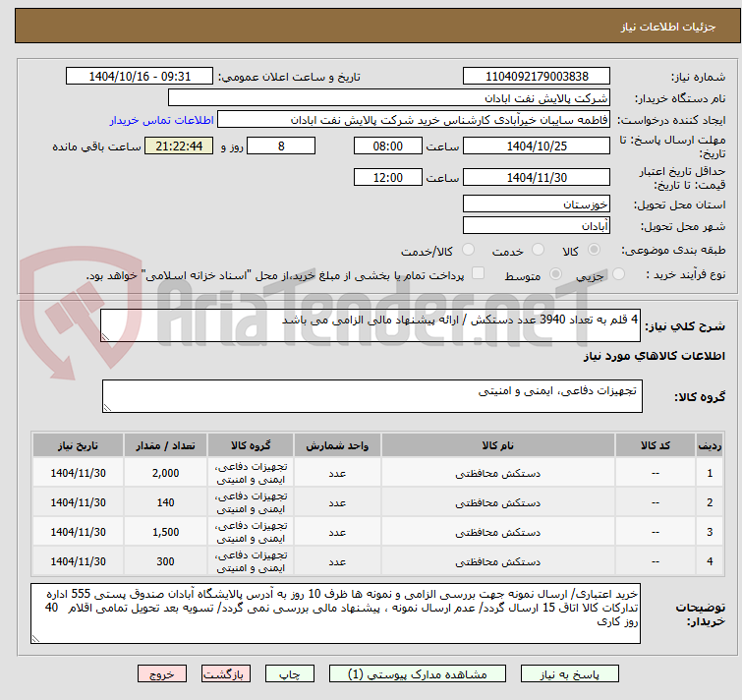Click the خروج exit button
742x700 pixels.
point(162,674)
